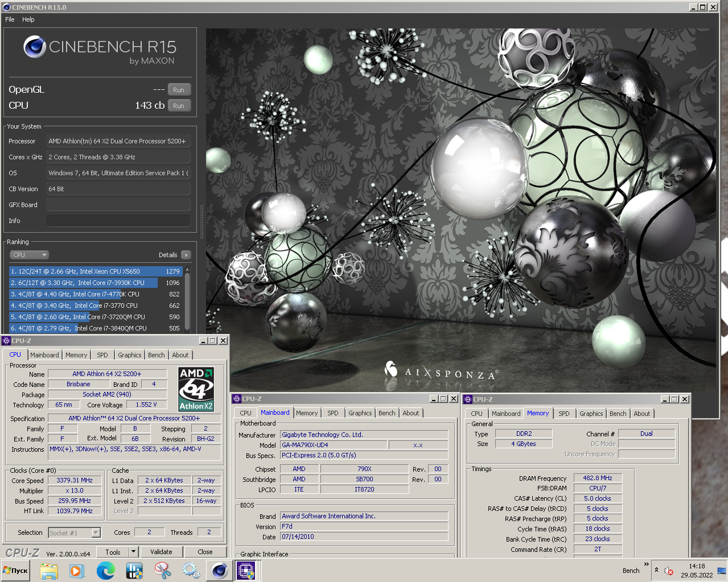728x582 pixels.
Task: Click the Southbridge SB700 field
Action: point(364,479)
